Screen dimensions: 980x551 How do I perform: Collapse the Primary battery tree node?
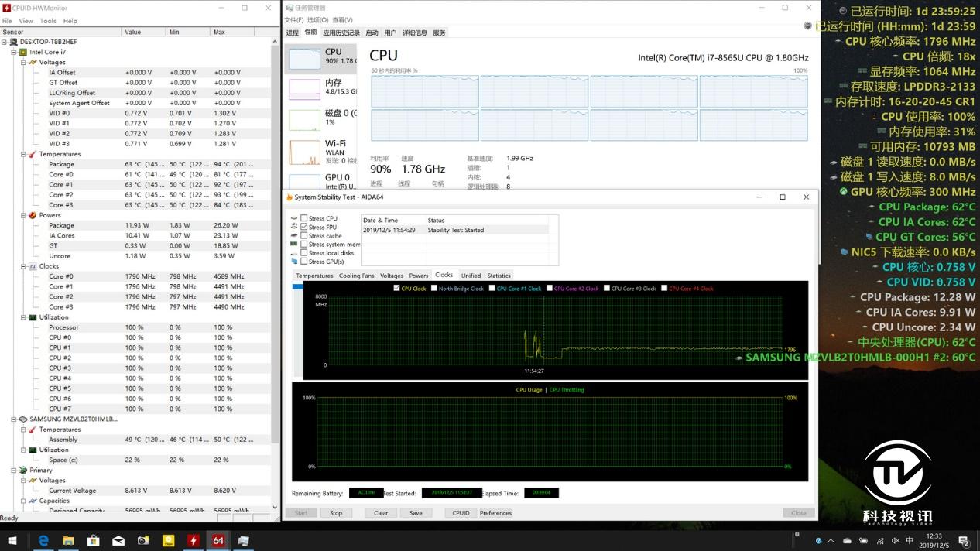tap(14, 470)
